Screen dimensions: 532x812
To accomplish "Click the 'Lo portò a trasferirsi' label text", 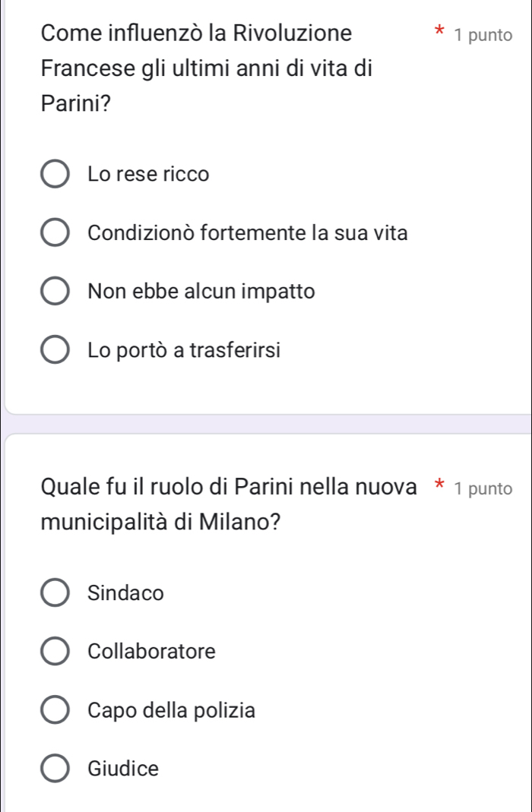I will pos(184,351).
